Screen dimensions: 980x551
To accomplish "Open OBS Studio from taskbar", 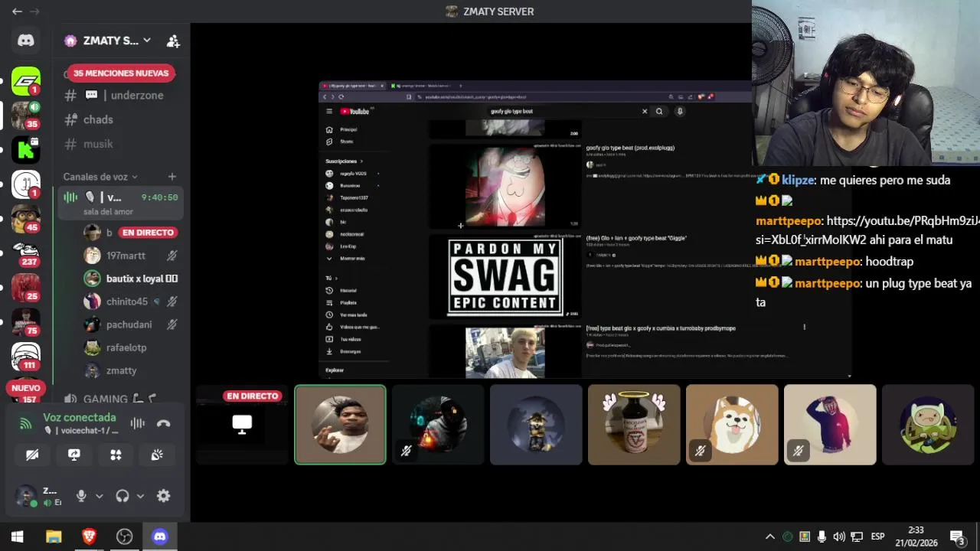I will 124,536.
